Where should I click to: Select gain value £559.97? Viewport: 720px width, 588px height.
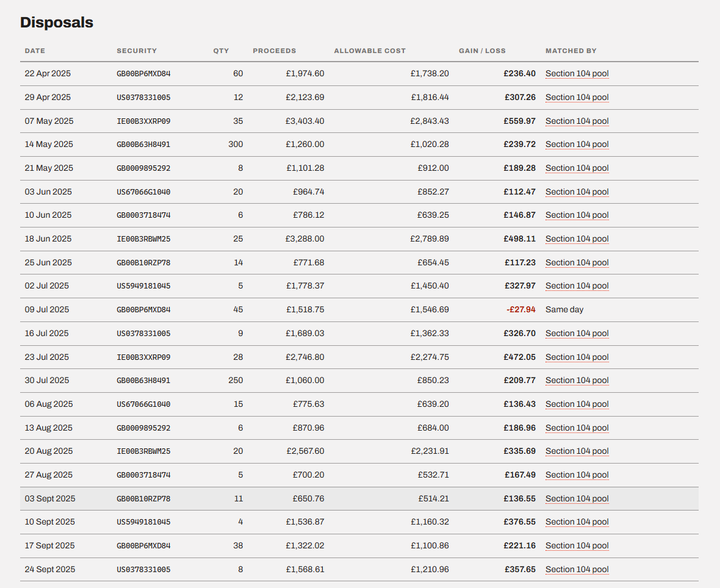tap(520, 121)
